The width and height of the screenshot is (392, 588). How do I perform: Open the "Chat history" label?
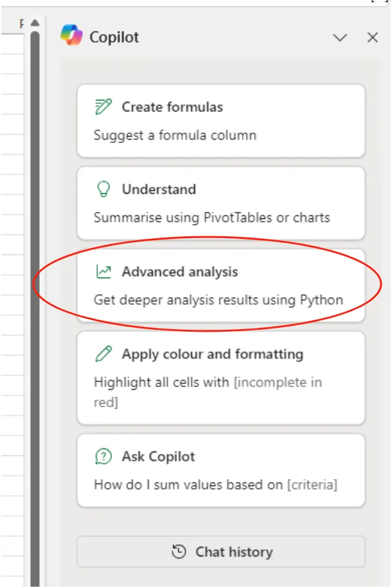234,552
